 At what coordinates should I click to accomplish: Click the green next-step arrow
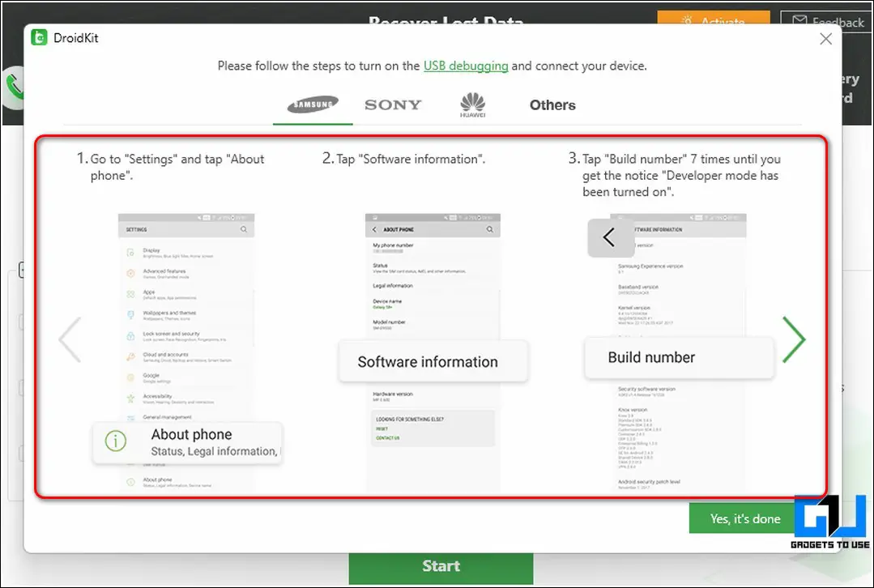(x=794, y=339)
